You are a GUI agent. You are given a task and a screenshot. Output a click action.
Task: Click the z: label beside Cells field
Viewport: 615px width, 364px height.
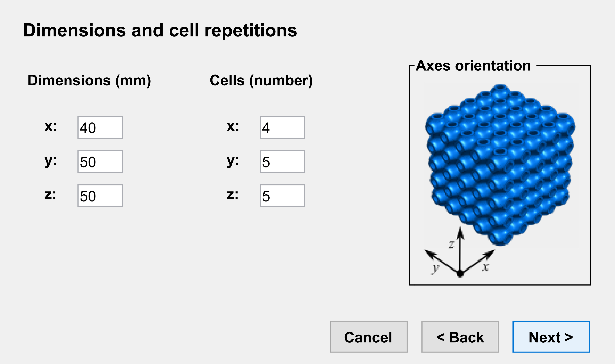tap(233, 195)
